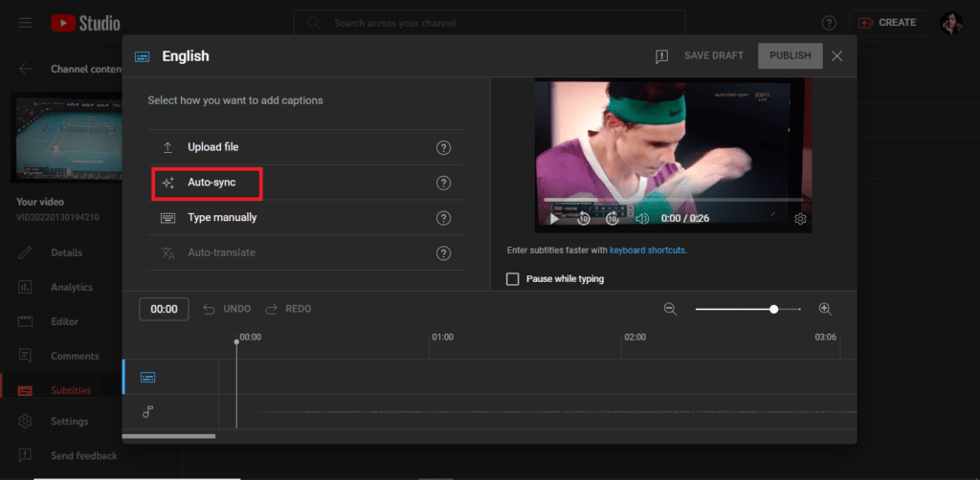
Task: Click the timeline zoom slider
Action: 748,309
